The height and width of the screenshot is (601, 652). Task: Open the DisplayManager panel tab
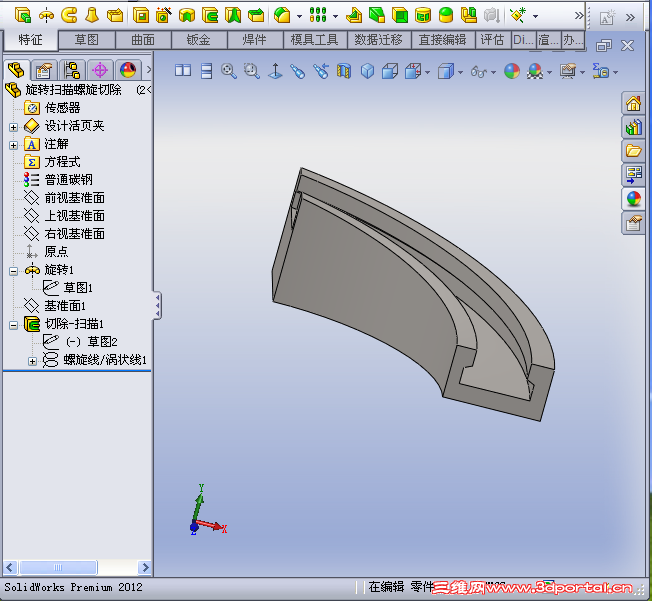pos(128,70)
